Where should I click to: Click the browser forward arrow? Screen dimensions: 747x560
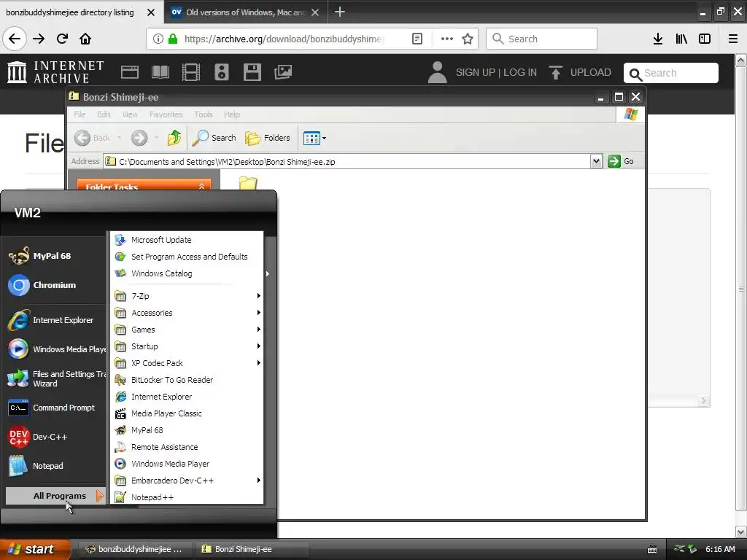click(x=39, y=39)
